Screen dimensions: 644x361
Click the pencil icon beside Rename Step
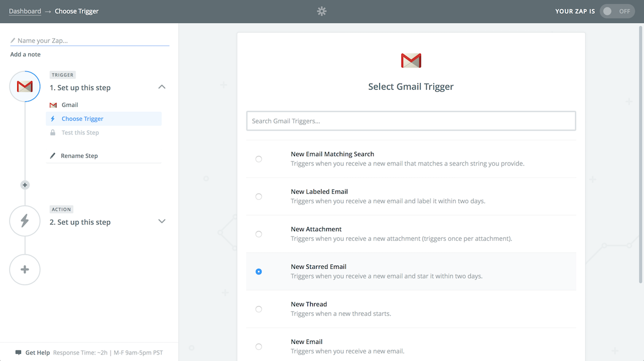point(53,156)
